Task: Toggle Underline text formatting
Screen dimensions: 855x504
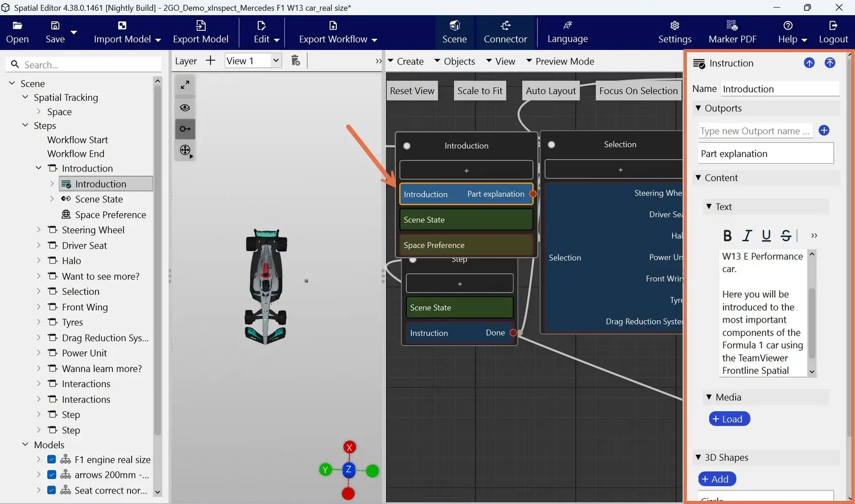Action: 766,235
